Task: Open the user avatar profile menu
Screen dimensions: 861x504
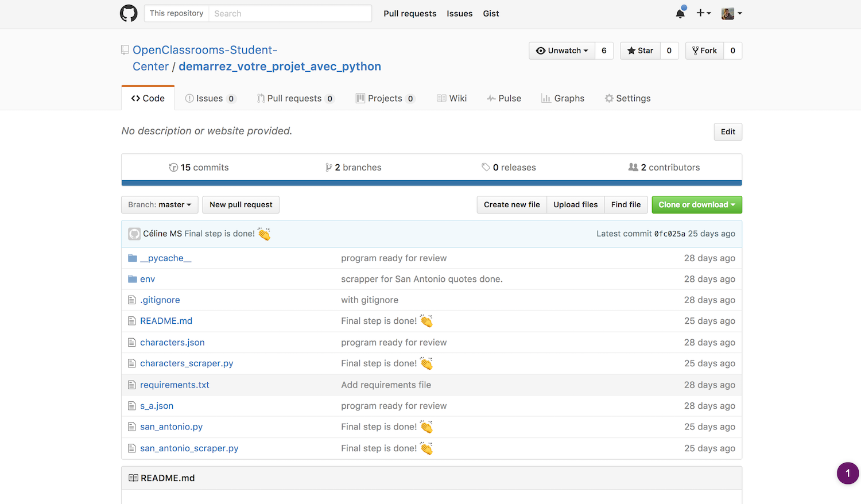Action: (731, 13)
